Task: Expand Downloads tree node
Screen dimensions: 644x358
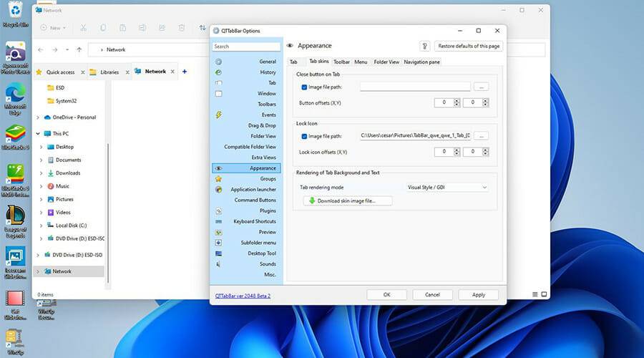Action: [x=41, y=173]
